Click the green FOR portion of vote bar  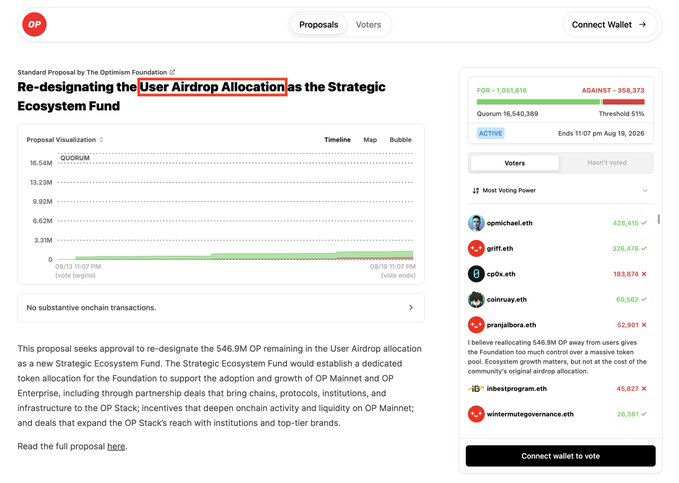(538, 102)
